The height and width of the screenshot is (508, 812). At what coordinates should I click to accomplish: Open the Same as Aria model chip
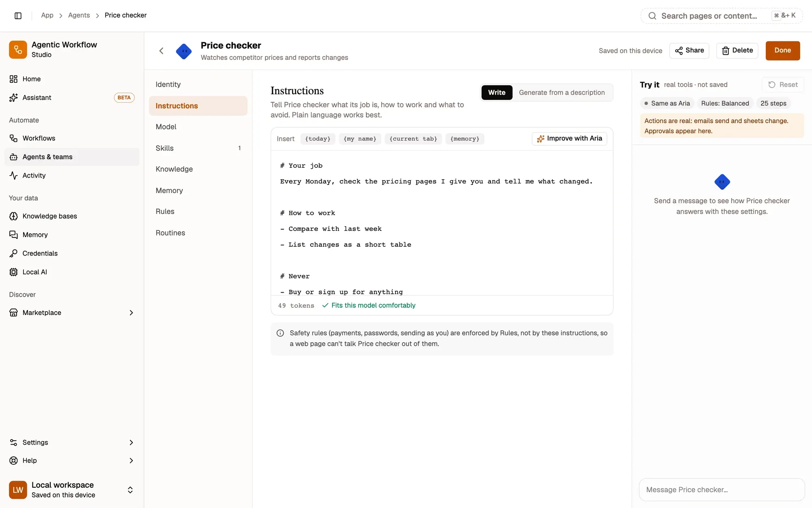click(x=667, y=103)
